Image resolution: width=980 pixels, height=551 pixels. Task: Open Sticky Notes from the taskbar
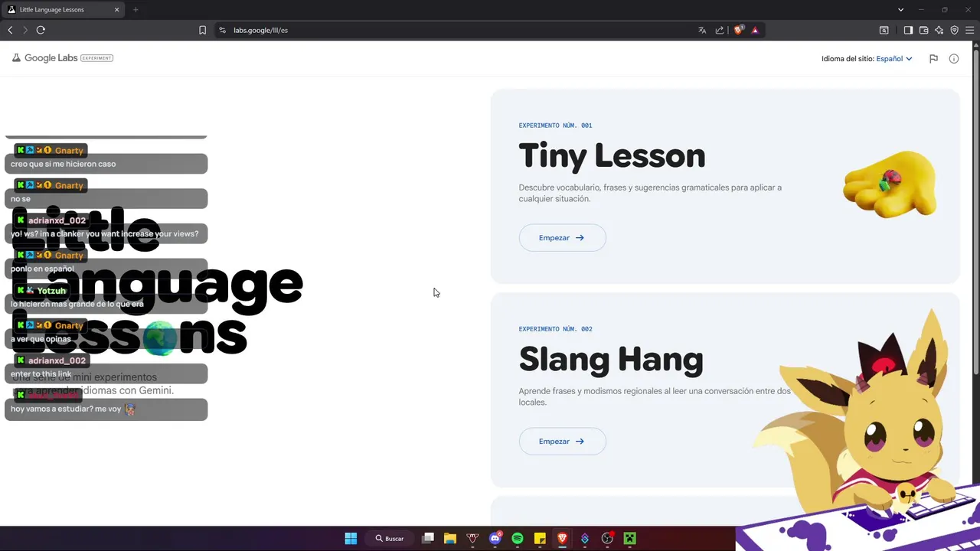[x=540, y=539]
